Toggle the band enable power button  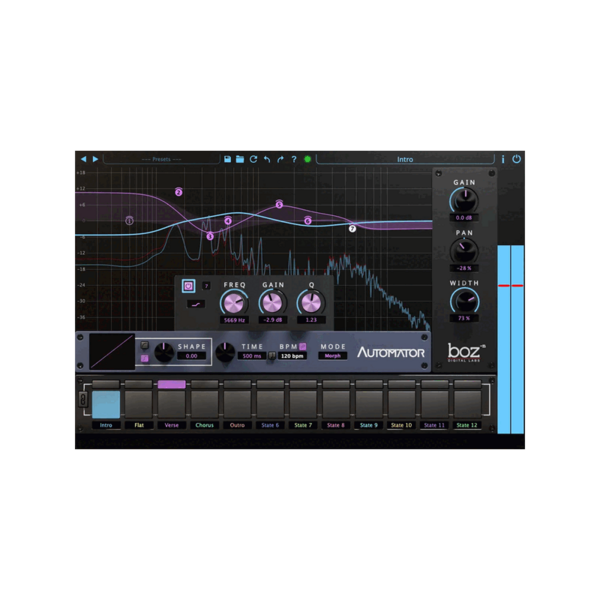pos(188,286)
